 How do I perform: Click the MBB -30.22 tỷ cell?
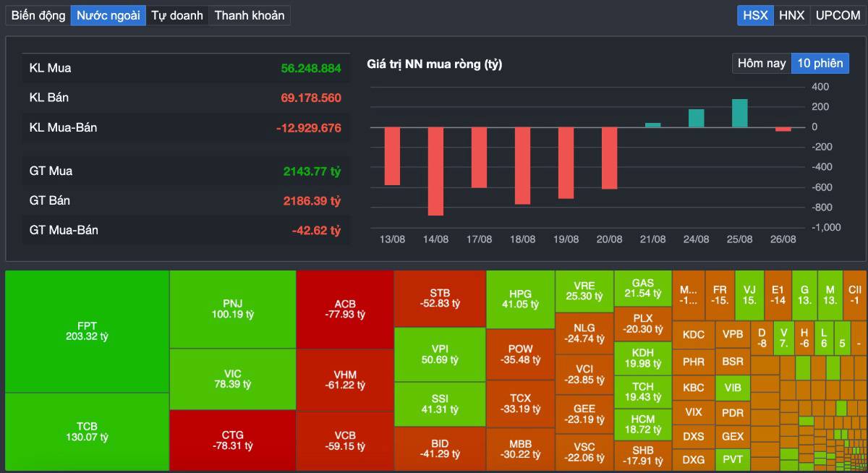(x=520, y=449)
